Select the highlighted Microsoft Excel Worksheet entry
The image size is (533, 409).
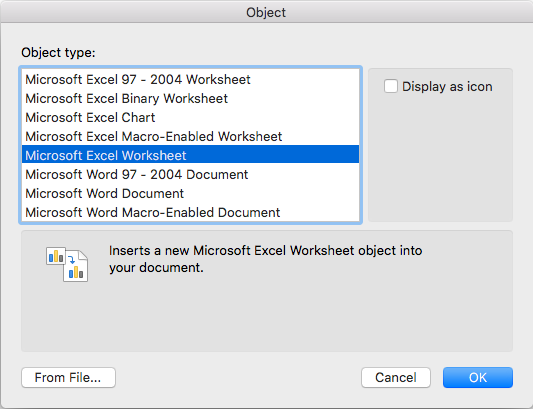pos(190,155)
